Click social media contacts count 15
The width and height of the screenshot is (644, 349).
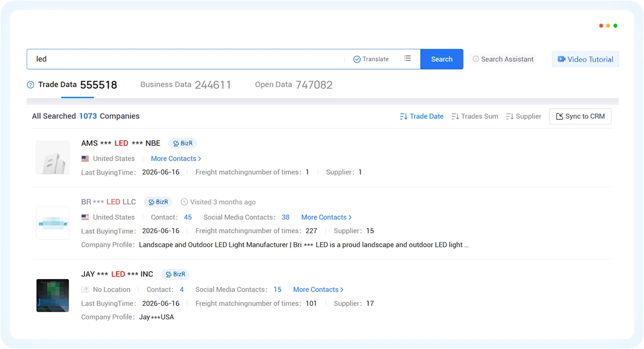(x=277, y=290)
